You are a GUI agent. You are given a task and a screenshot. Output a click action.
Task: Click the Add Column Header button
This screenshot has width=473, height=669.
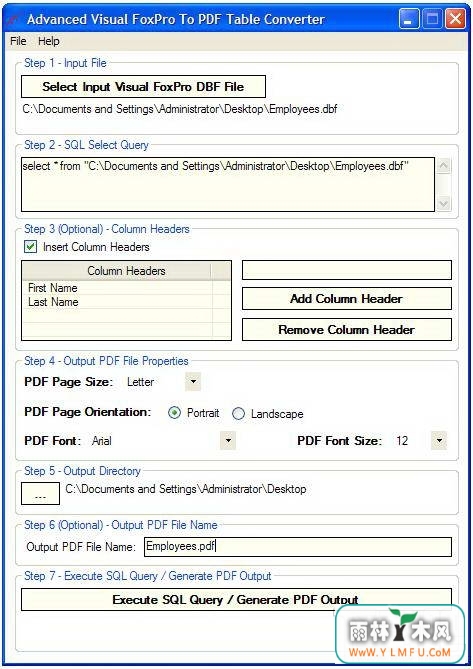(x=347, y=299)
